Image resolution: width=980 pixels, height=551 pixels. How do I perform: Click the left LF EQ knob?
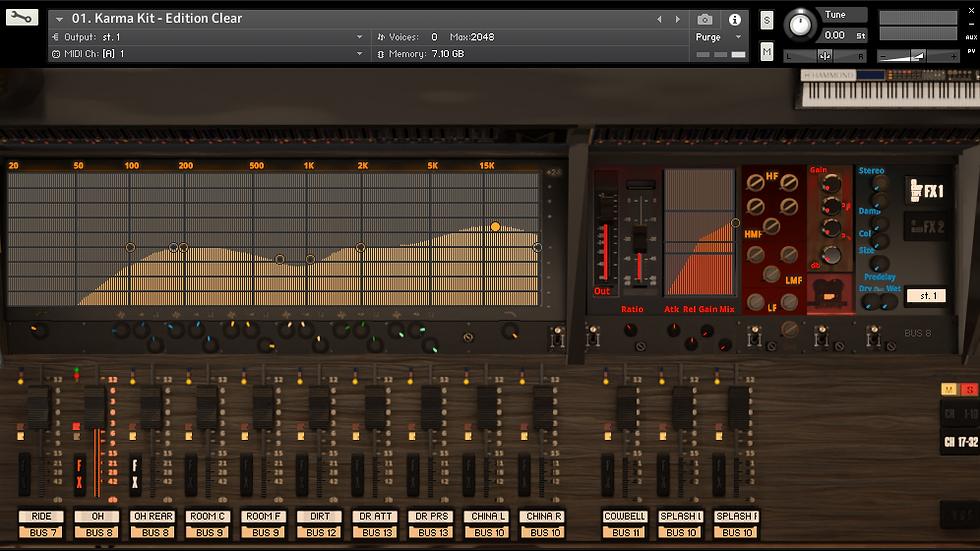(x=755, y=302)
